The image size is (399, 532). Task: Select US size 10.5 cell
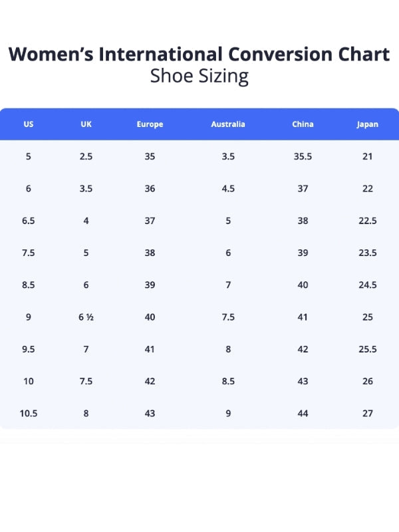tap(29, 414)
